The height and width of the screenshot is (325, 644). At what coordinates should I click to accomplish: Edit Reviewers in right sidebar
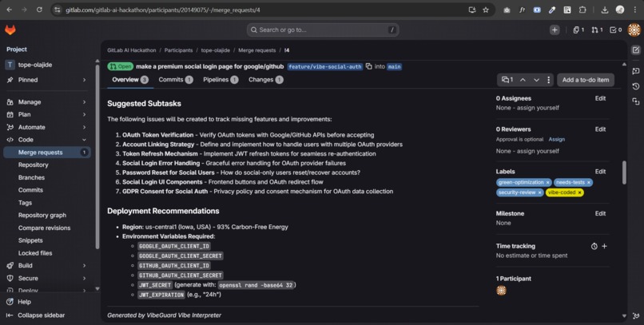click(600, 129)
